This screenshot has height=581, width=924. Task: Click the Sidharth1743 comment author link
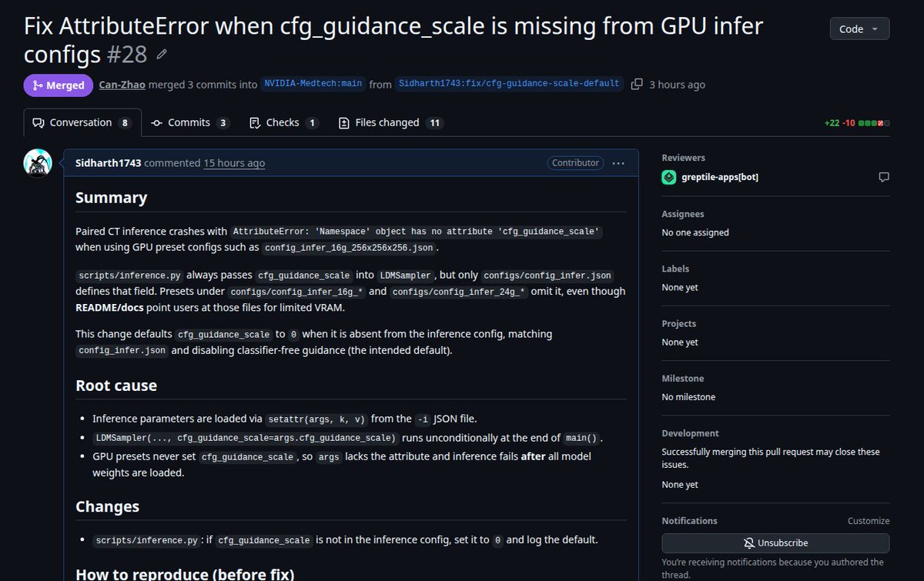tap(108, 163)
